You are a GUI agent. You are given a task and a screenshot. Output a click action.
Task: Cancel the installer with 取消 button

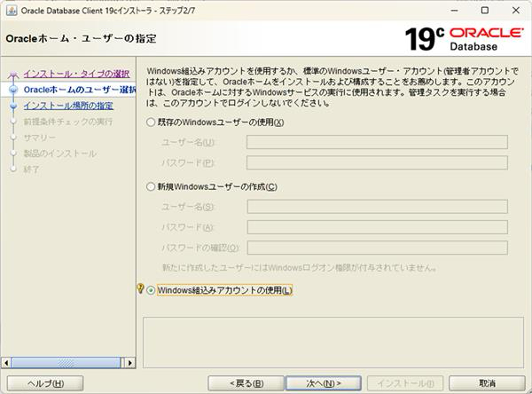click(x=487, y=383)
